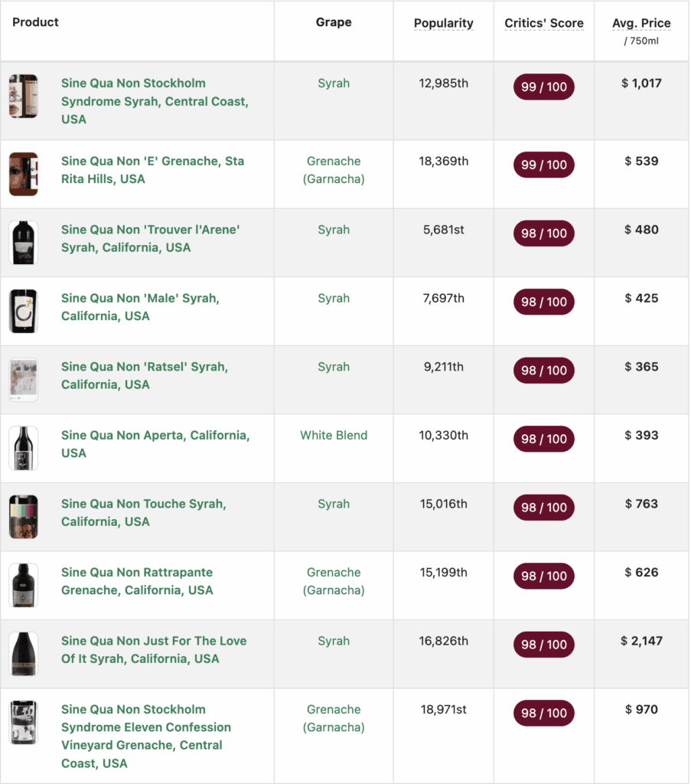Select the 'Male' Syrah bottle image

24,311
